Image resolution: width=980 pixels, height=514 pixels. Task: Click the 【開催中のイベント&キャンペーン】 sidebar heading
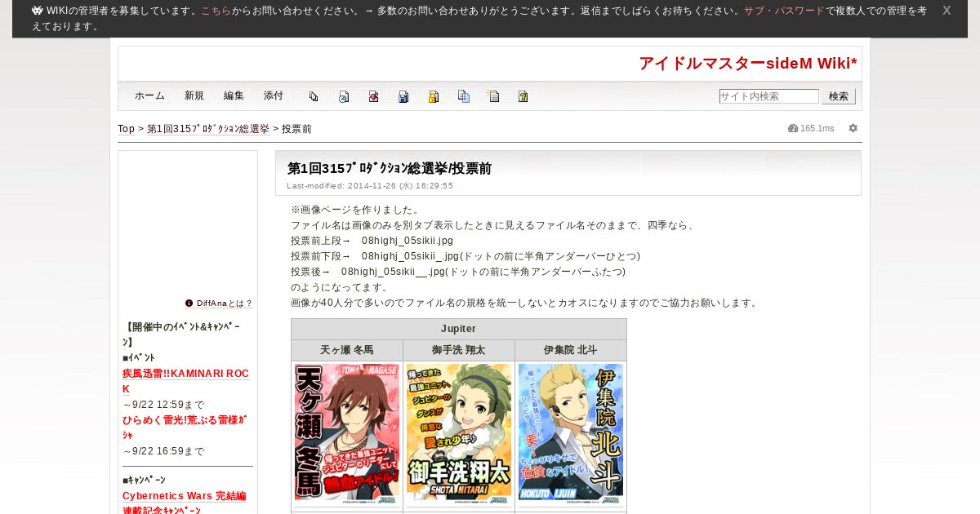[x=181, y=335]
